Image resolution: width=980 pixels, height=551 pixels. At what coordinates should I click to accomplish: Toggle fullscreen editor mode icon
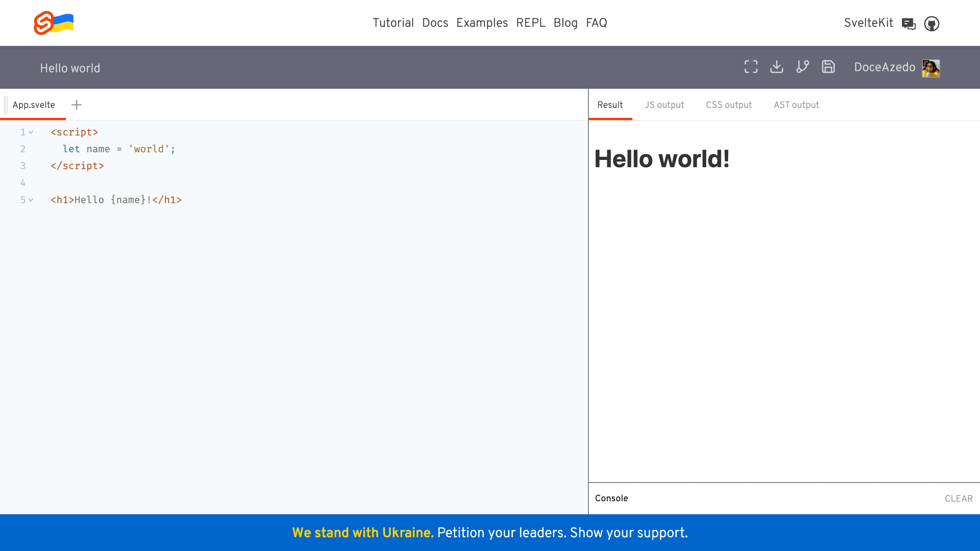point(751,67)
